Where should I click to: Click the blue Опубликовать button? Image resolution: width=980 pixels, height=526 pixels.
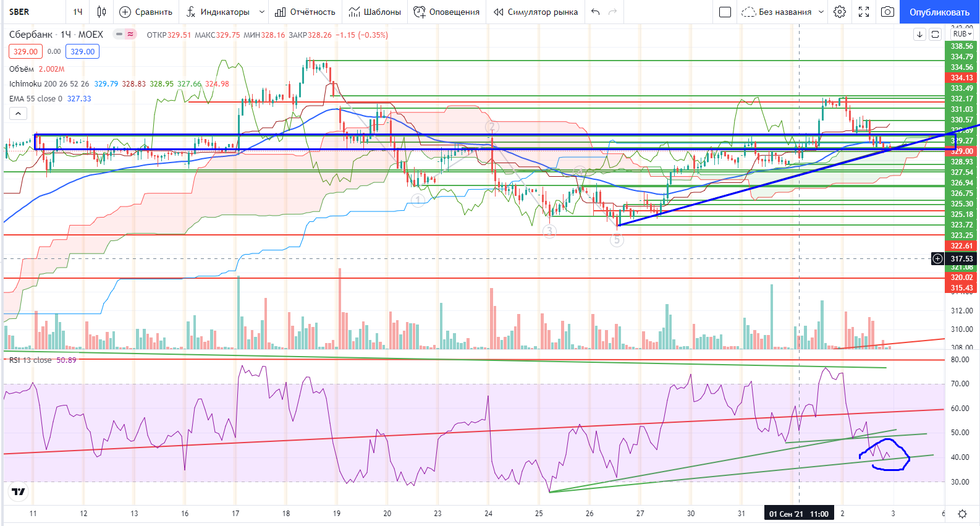(939, 12)
